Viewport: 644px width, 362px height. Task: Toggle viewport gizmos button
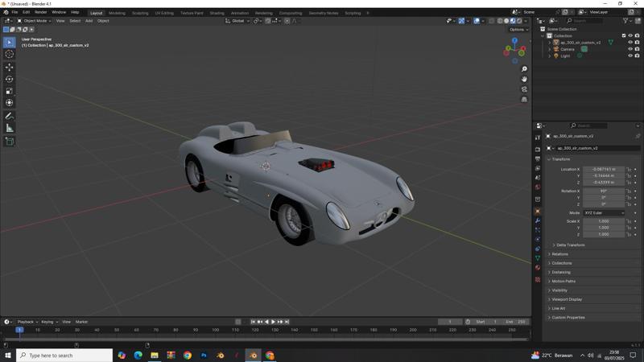pyautogui.click(x=461, y=21)
